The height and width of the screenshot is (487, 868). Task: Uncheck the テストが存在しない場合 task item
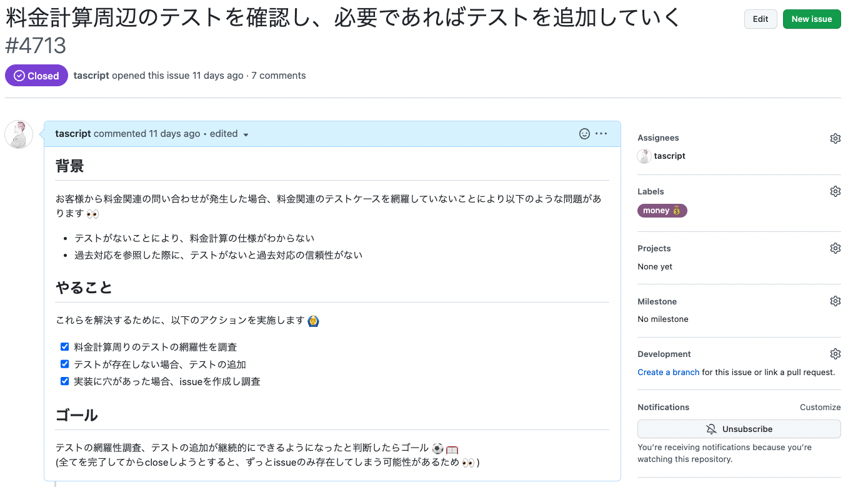point(64,364)
